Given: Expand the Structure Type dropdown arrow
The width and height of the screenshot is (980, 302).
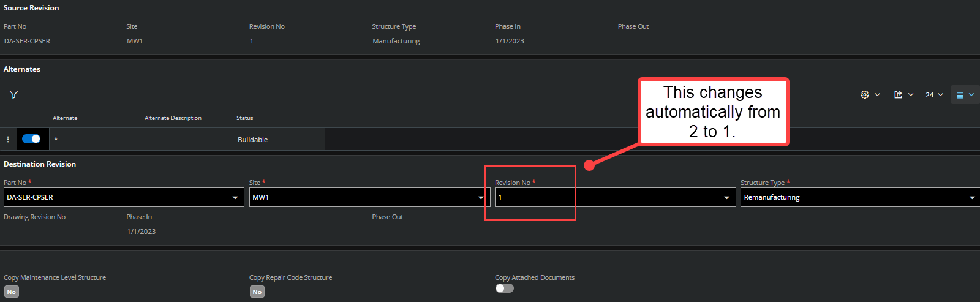Looking at the screenshot, I should coord(972,197).
